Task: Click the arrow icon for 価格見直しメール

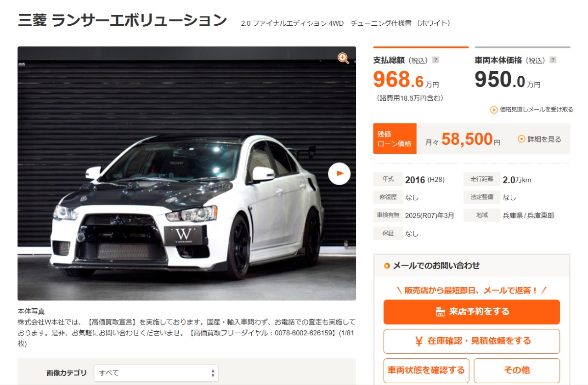Action: [x=494, y=109]
